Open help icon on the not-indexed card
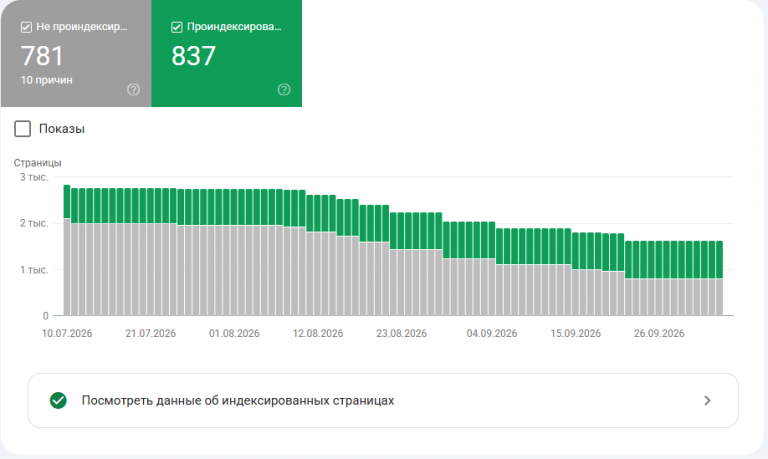This screenshot has height=459, width=768. click(133, 90)
